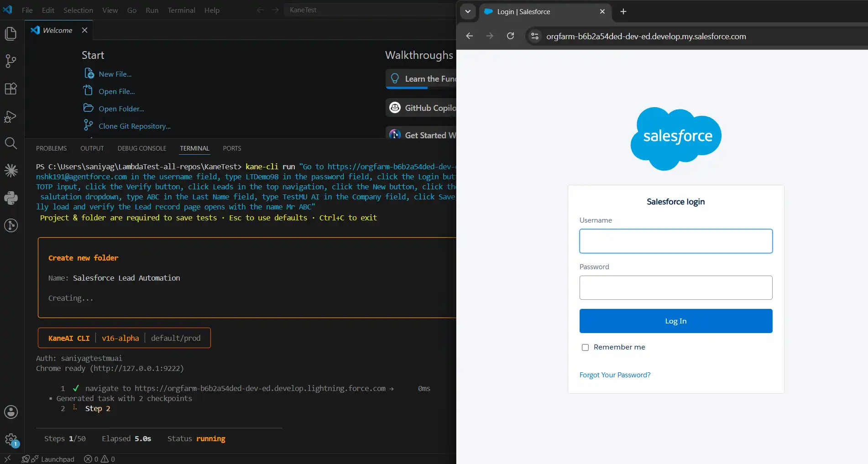This screenshot has height=464, width=868.
Task: Click the Salesforce cloud logo
Action: click(x=676, y=139)
